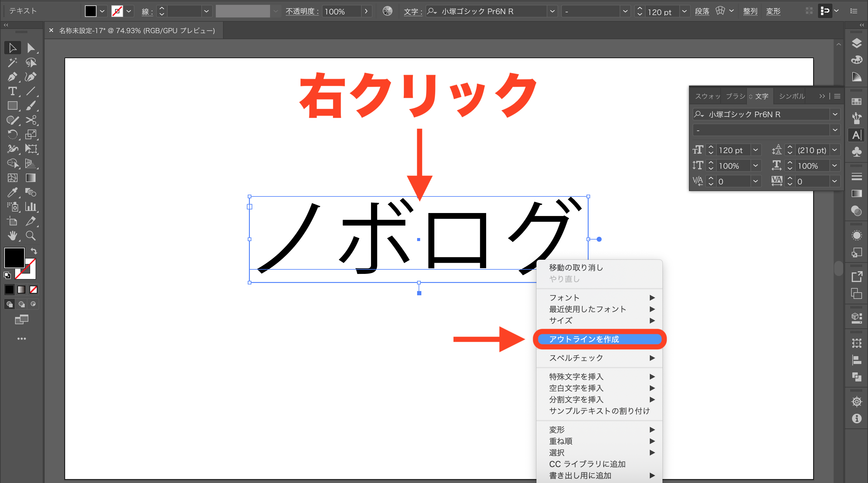This screenshot has width=868, height=483.
Task: Click 不透明度 label link
Action: (302, 11)
